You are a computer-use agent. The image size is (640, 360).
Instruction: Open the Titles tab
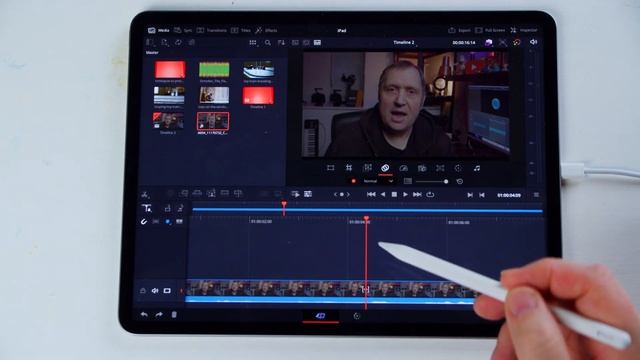point(241,30)
